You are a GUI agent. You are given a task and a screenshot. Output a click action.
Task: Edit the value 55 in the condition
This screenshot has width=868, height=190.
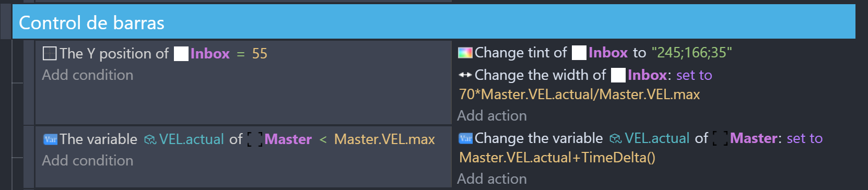pos(260,54)
